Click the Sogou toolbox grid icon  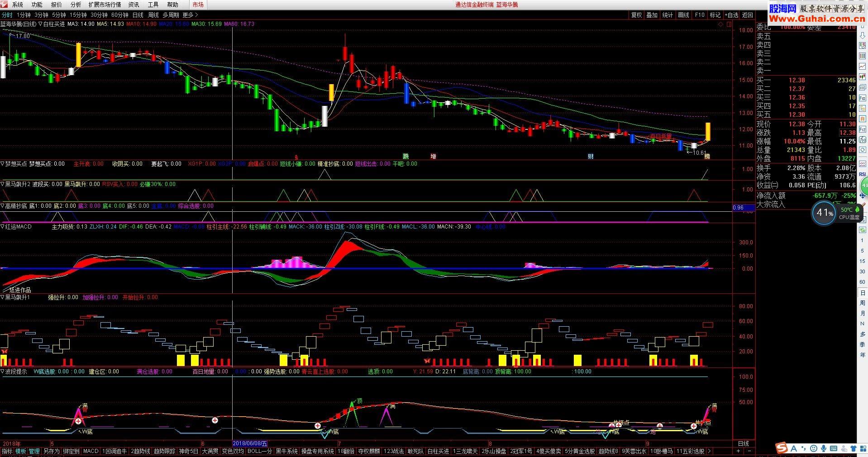point(863,448)
